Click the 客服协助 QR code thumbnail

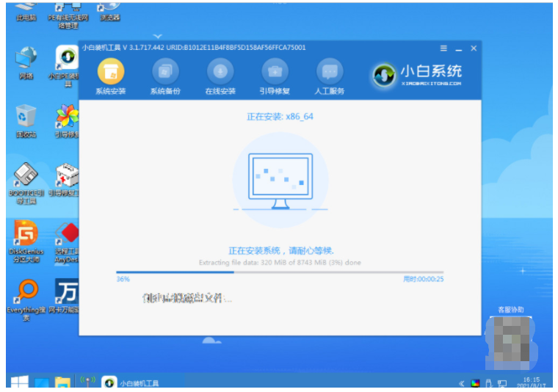click(x=511, y=340)
